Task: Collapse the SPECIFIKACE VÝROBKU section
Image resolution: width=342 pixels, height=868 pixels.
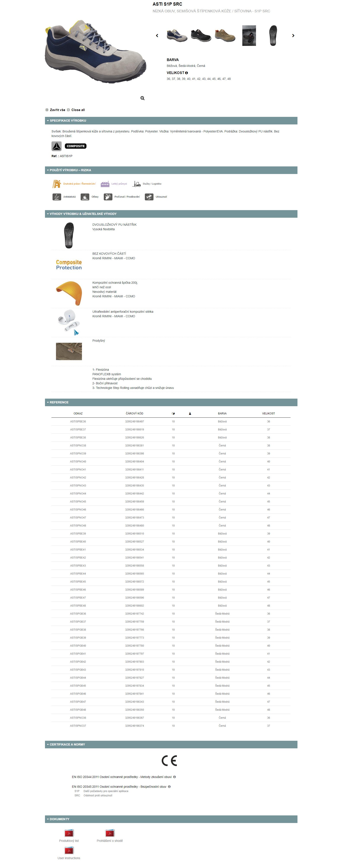Action: [x=171, y=121]
